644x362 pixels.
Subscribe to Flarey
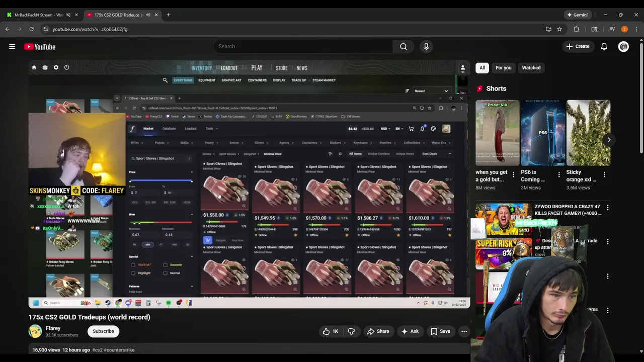pos(103,331)
